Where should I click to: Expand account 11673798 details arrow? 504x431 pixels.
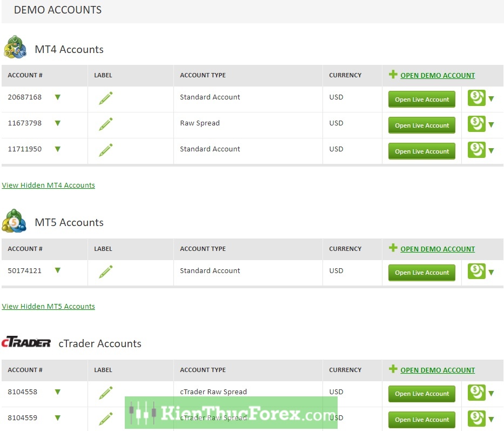pyautogui.click(x=58, y=123)
